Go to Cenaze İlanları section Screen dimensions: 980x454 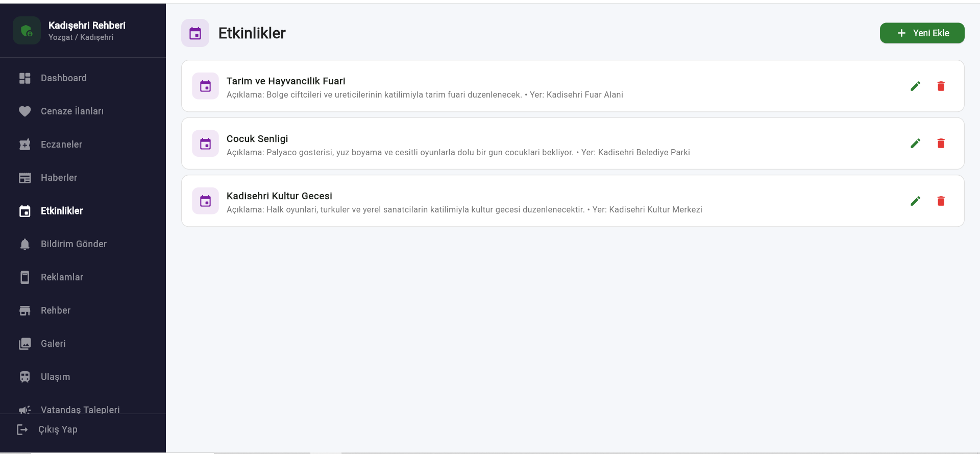point(72,111)
